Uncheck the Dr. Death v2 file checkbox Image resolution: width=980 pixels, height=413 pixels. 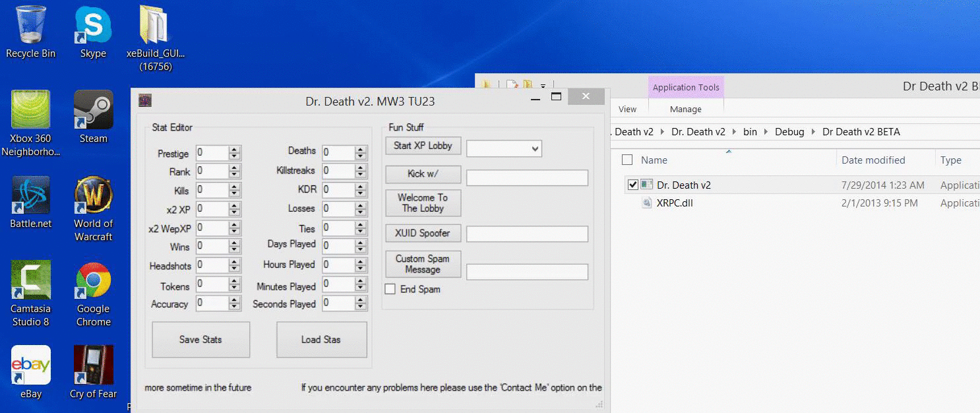tap(632, 185)
